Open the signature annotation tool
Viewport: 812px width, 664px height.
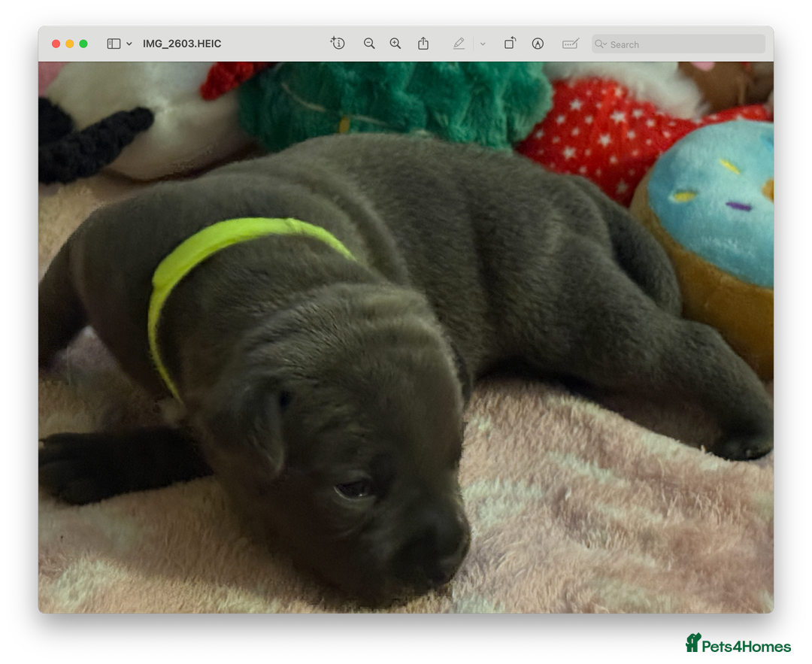click(570, 44)
